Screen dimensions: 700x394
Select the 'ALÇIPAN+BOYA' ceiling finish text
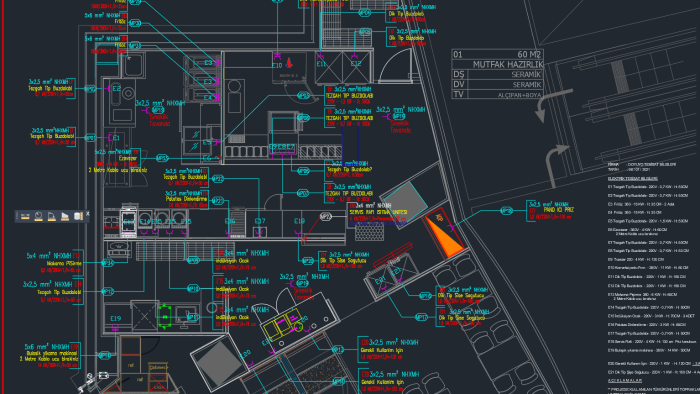(520, 95)
